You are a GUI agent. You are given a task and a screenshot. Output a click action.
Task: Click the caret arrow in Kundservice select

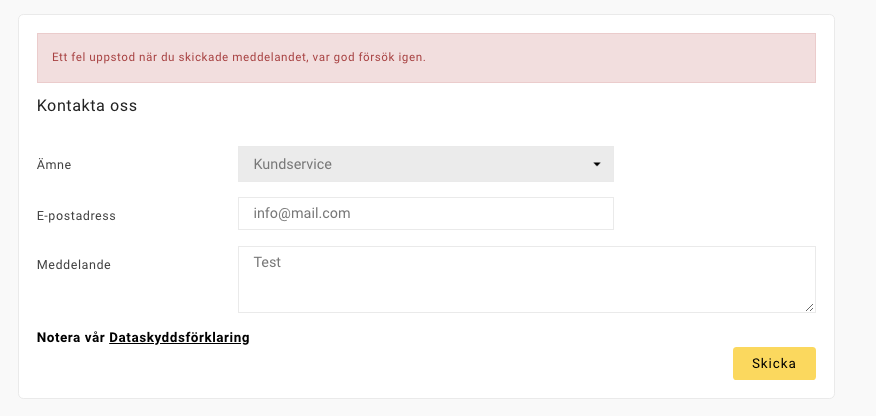596,164
